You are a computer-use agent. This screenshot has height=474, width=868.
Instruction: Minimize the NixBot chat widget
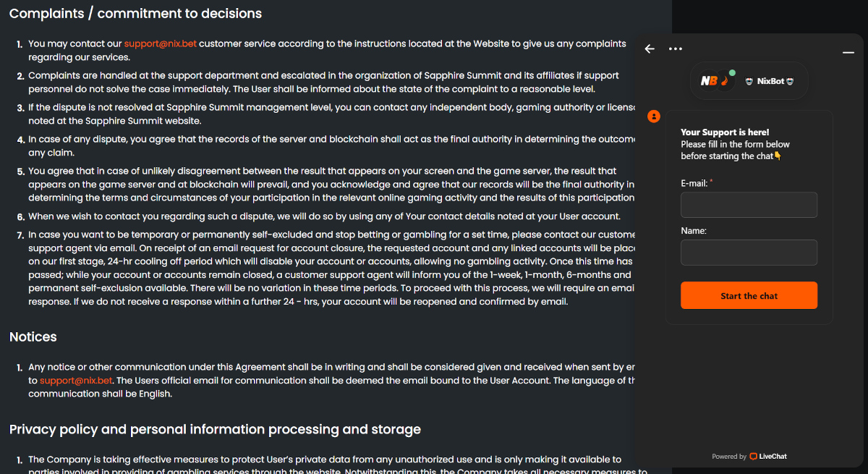tap(848, 53)
